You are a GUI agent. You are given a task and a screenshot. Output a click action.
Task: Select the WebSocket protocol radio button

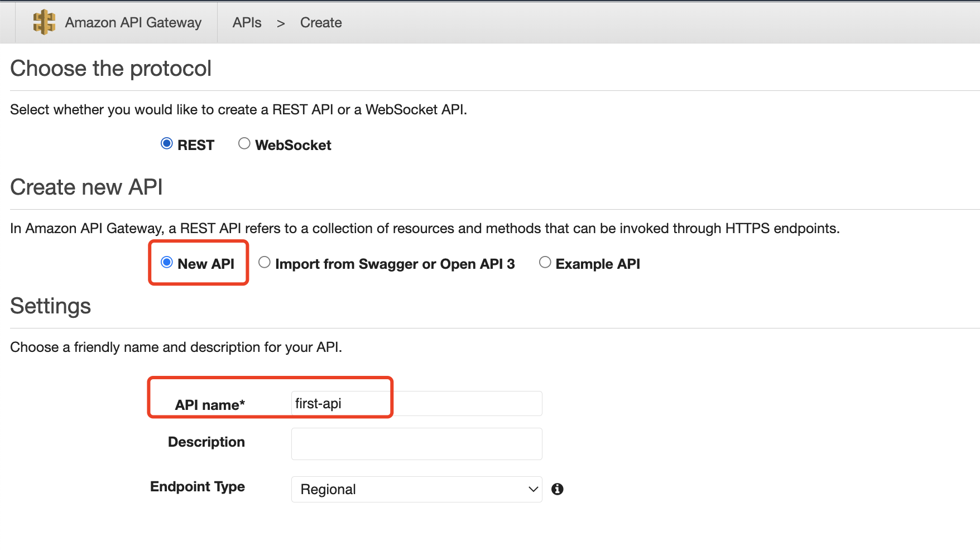(x=244, y=144)
